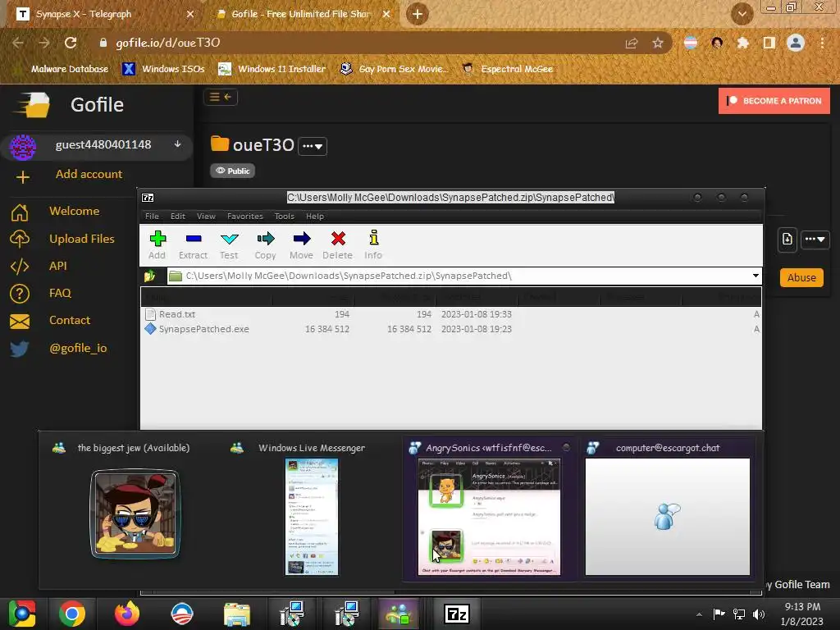This screenshot has width=840, height=630.
Task: Open the Chrome extensions puzzle icon
Action: point(743,43)
